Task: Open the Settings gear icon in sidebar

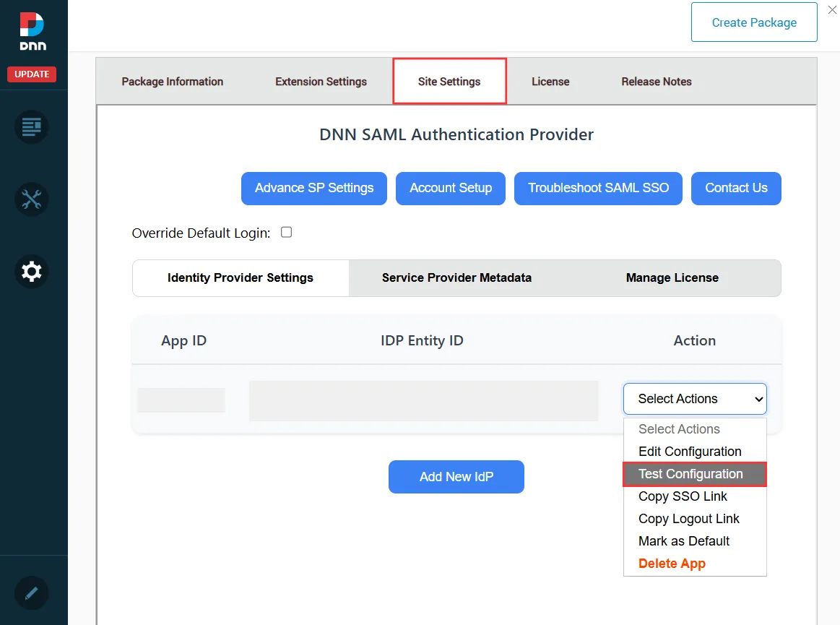Action: point(32,271)
